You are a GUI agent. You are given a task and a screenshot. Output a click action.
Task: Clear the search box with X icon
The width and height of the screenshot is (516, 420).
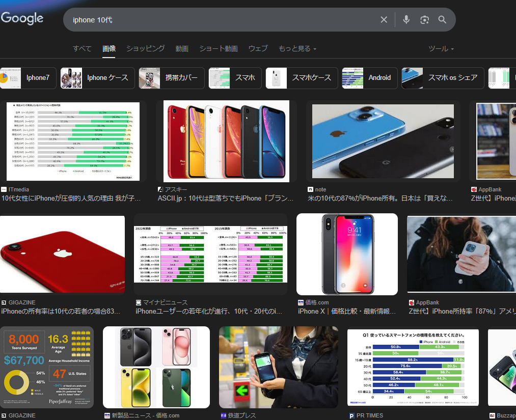(x=384, y=20)
